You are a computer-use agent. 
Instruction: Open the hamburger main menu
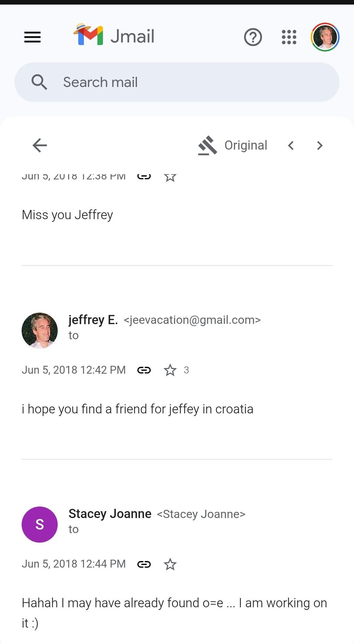pyautogui.click(x=32, y=37)
